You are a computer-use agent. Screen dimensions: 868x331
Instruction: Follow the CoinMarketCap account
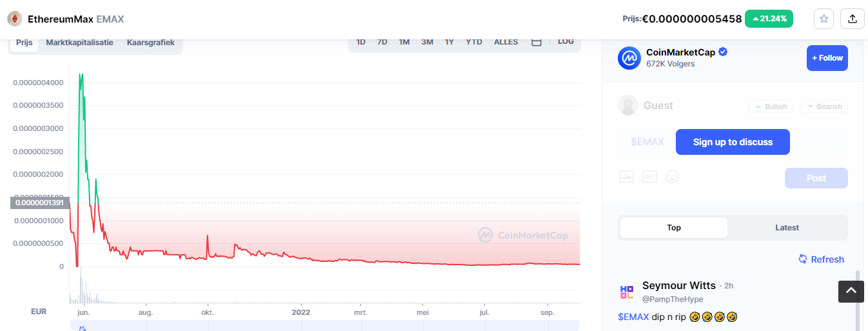[827, 58]
